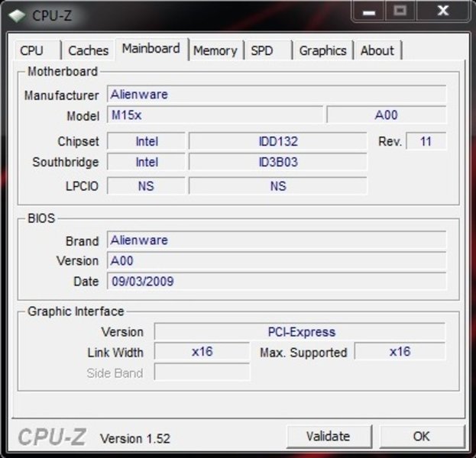Click the LPCIO label

(x=82, y=186)
